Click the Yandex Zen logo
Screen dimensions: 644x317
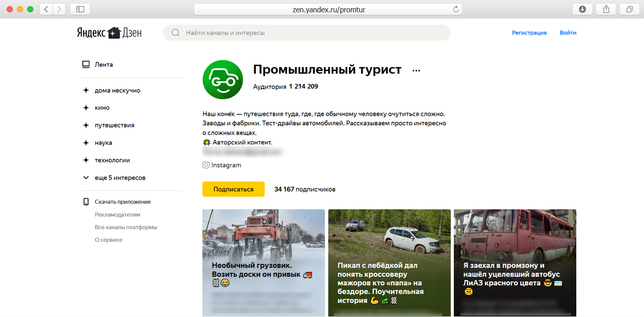(x=109, y=33)
